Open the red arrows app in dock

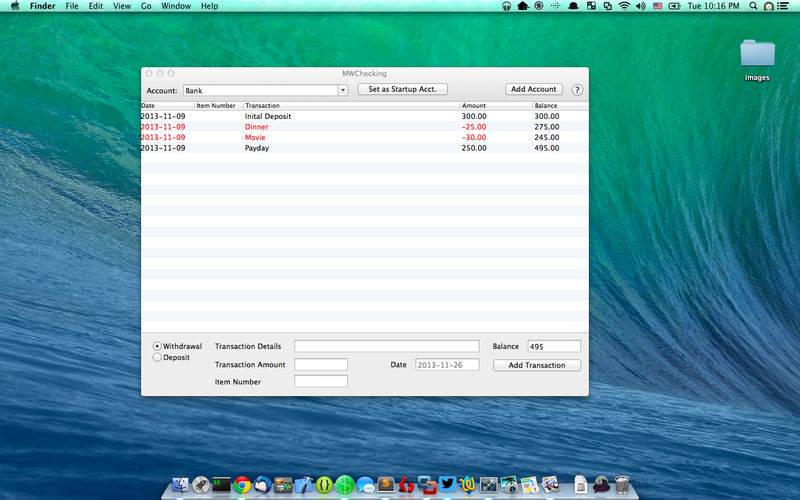(407, 485)
